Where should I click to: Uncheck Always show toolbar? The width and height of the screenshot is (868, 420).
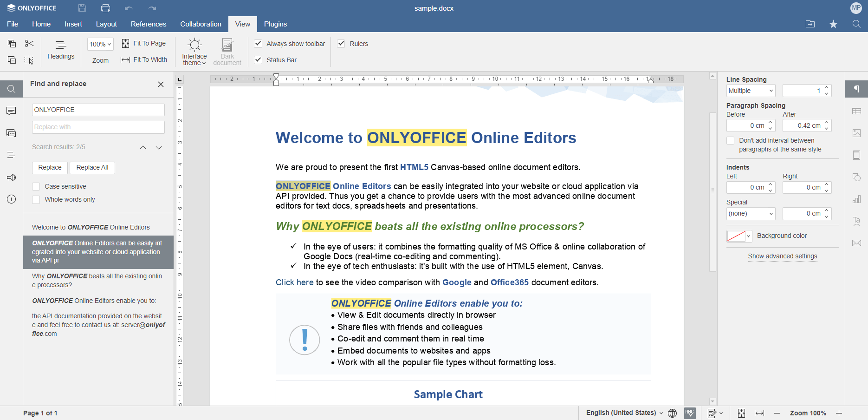(x=259, y=44)
